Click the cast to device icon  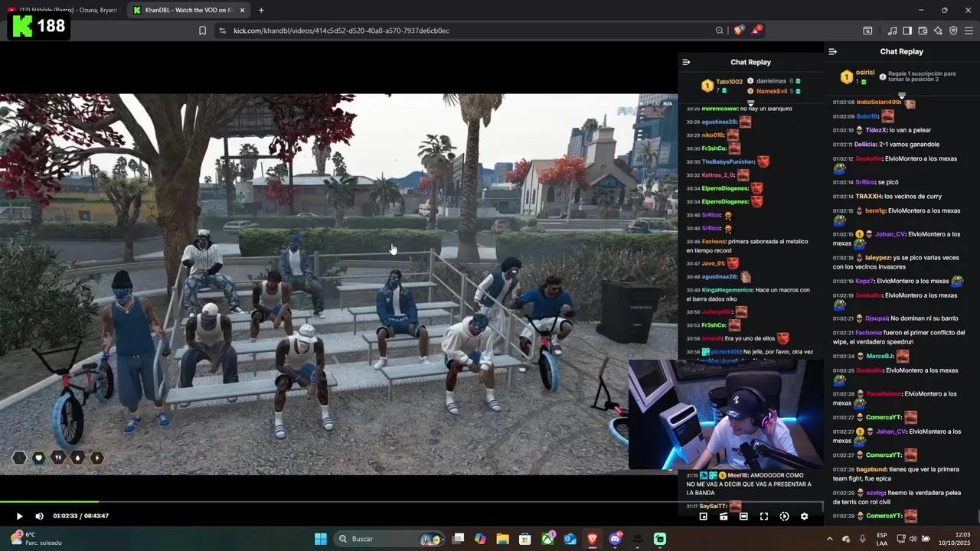click(724, 517)
